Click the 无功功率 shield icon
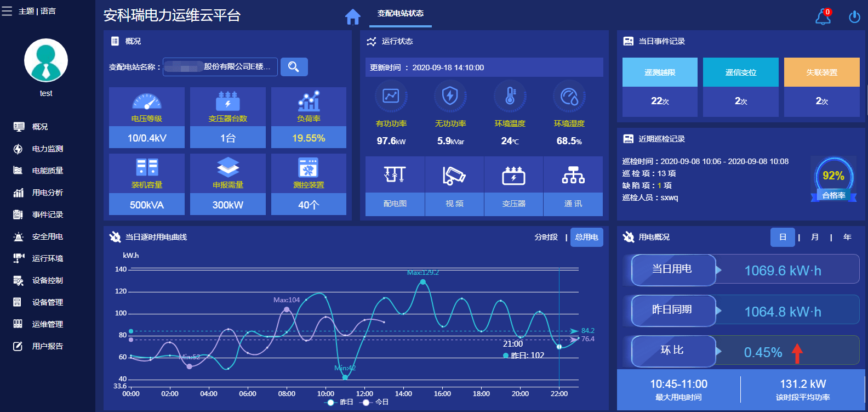 tap(450, 97)
